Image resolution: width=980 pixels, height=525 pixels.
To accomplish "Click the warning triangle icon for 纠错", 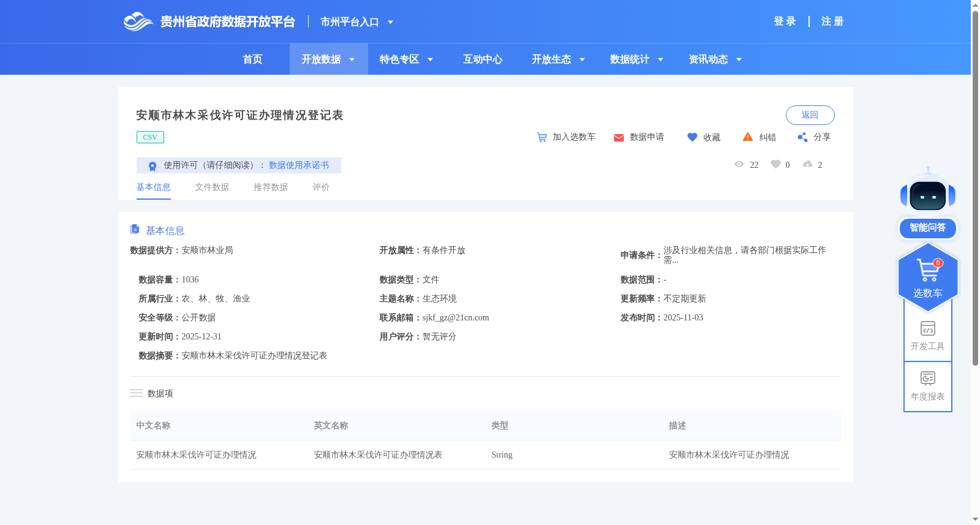I will click(x=748, y=137).
